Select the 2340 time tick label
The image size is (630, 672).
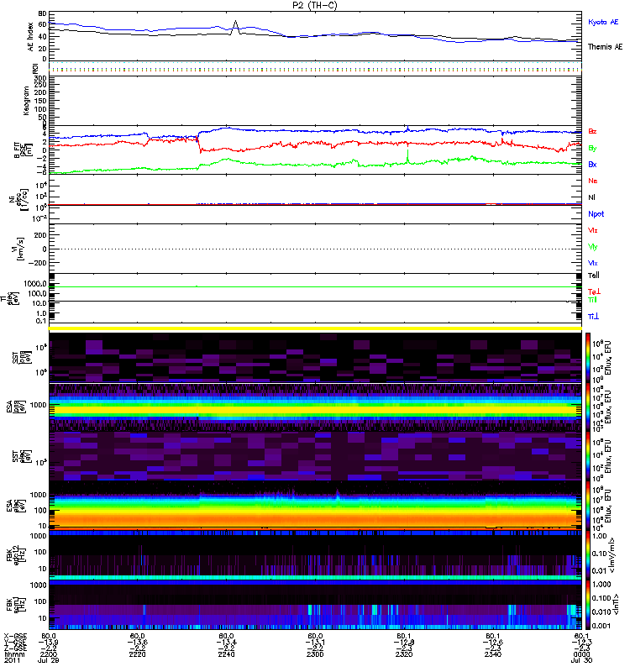click(493, 654)
